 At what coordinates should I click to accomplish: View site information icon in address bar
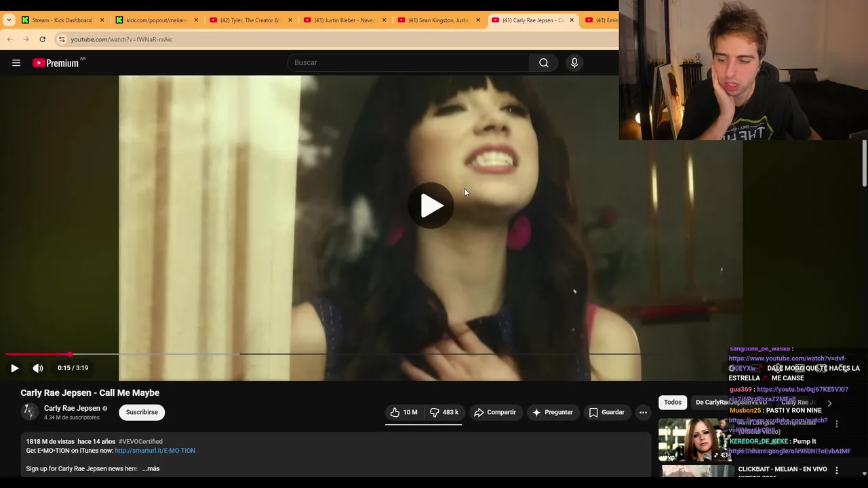tap(62, 39)
